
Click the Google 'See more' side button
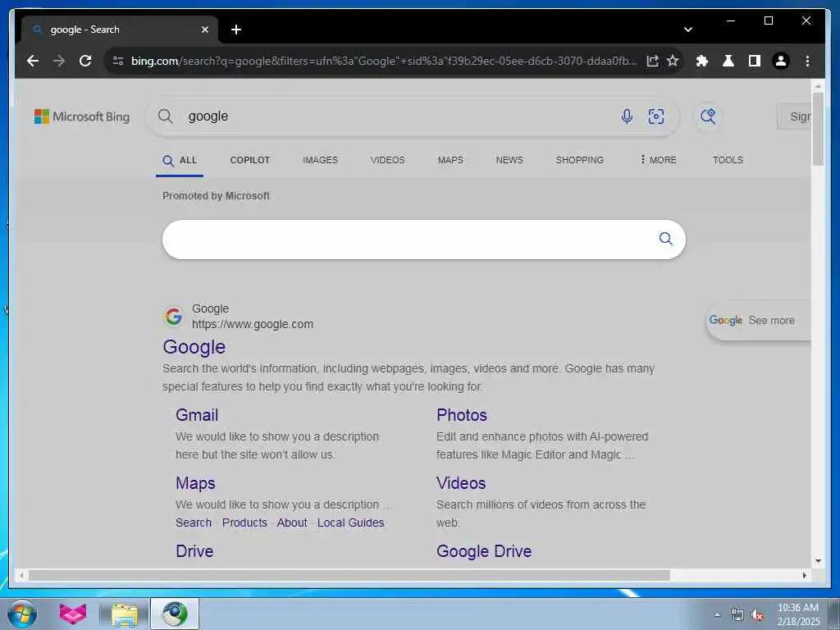pos(759,321)
